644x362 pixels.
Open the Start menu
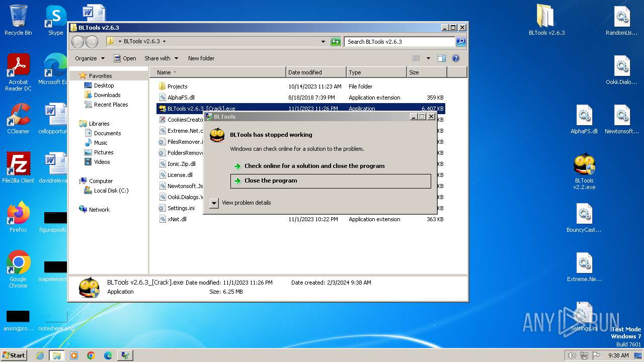tap(14, 355)
